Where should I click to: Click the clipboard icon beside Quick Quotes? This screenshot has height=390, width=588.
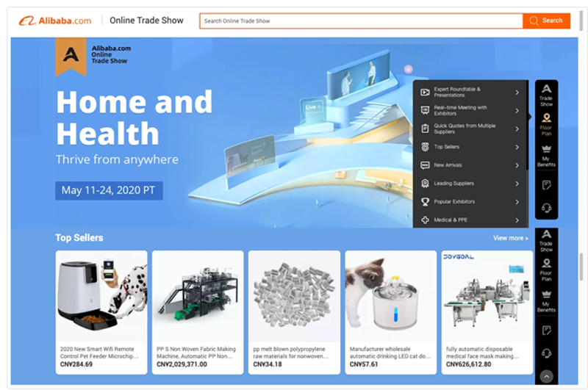[425, 129]
